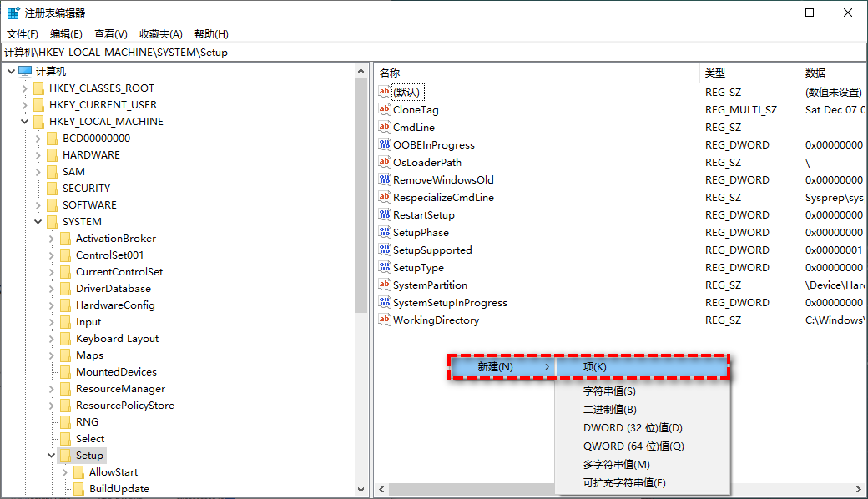The height and width of the screenshot is (499, 868).
Task: Click the address bar showing the Setup path
Action: point(167,52)
